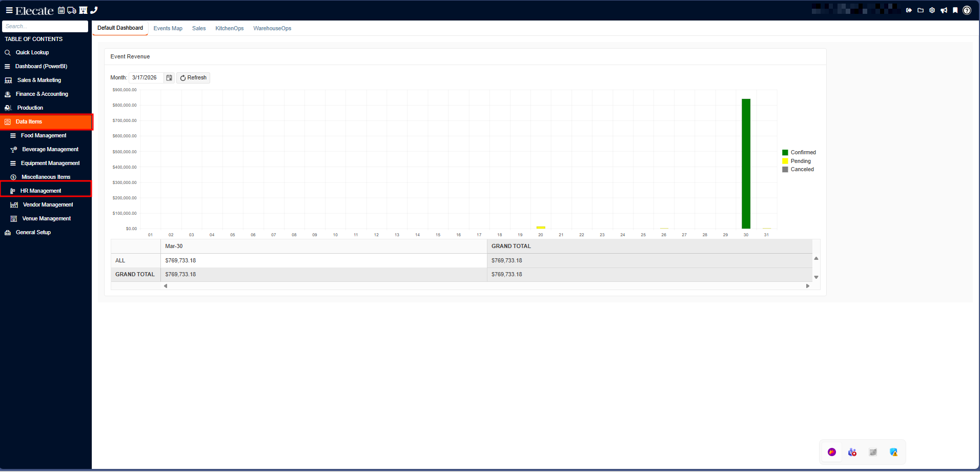Click the logout arrow icon in header
Image resolution: width=980 pixels, height=472 pixels.
tap(909, 10)
